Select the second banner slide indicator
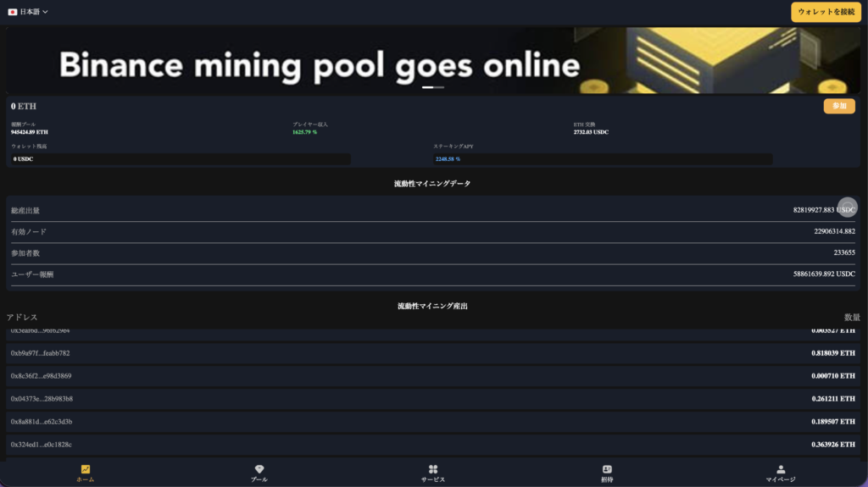The width and height of the screenshot is (868, 487). coord(438,87)
